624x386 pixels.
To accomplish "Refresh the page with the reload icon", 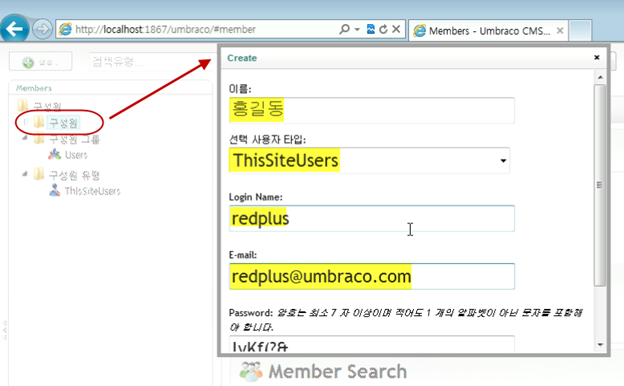I will 383,29.
